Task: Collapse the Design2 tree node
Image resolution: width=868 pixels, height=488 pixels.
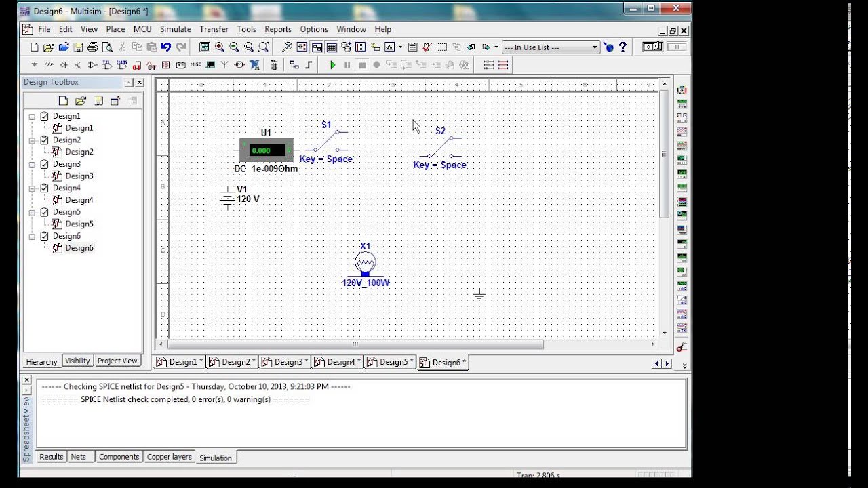Action: (x=32, y=140)
